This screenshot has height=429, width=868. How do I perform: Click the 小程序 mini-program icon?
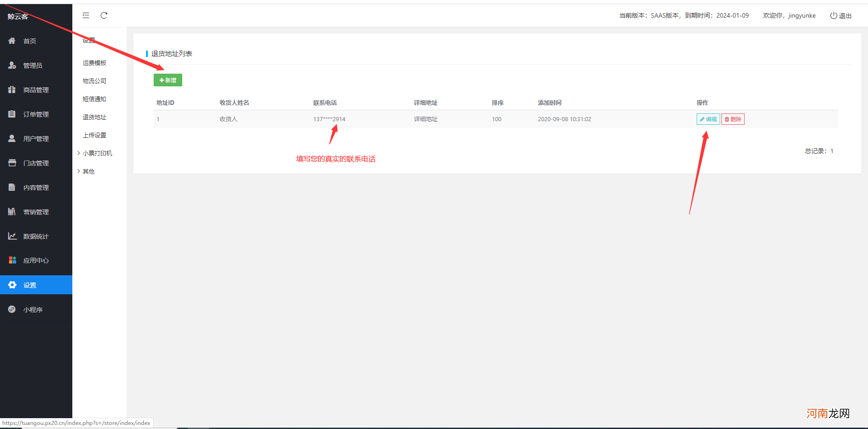coord(12,309)
